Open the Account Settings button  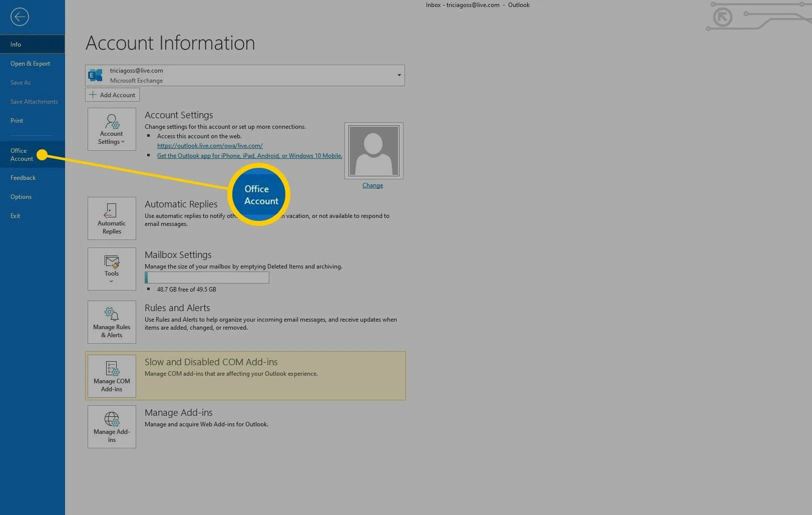[112, 129]
